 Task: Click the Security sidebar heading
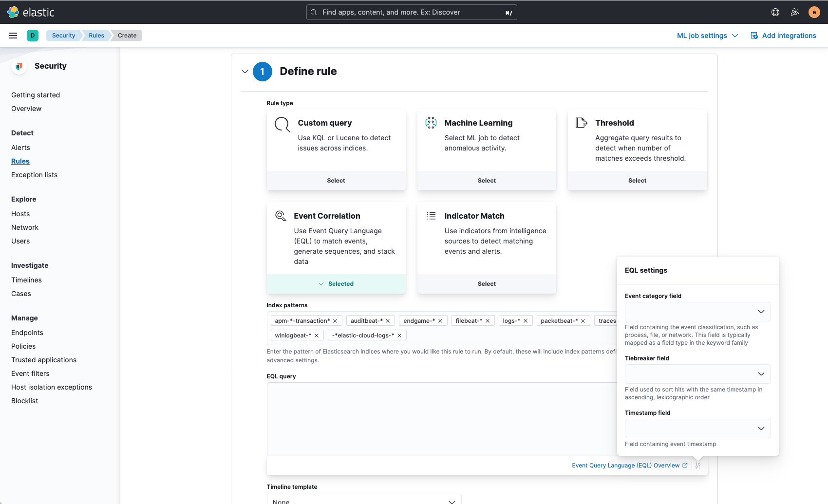51,66
